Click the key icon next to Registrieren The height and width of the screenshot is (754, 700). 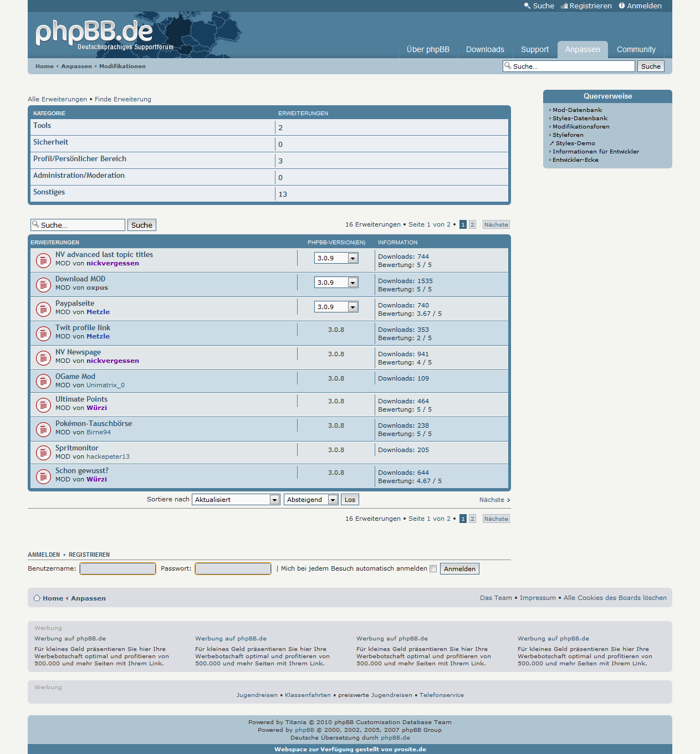click(x=564, y=6)
